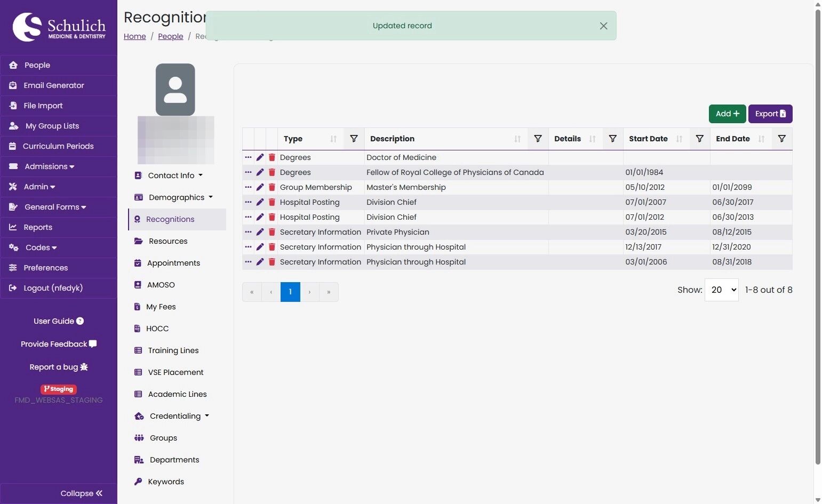
Task: Dismiss the Updated record notification
Action: point(603,26)
